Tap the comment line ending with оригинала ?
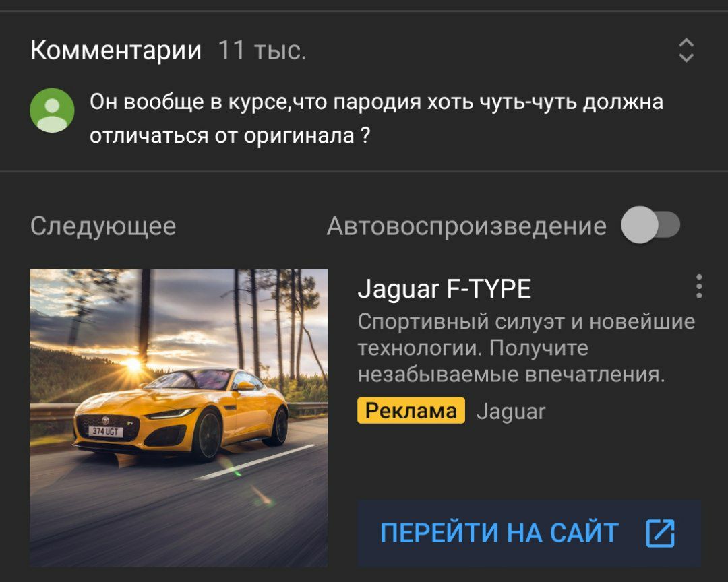Viewport: 728px width, 582px height. (x=230, y=136)
